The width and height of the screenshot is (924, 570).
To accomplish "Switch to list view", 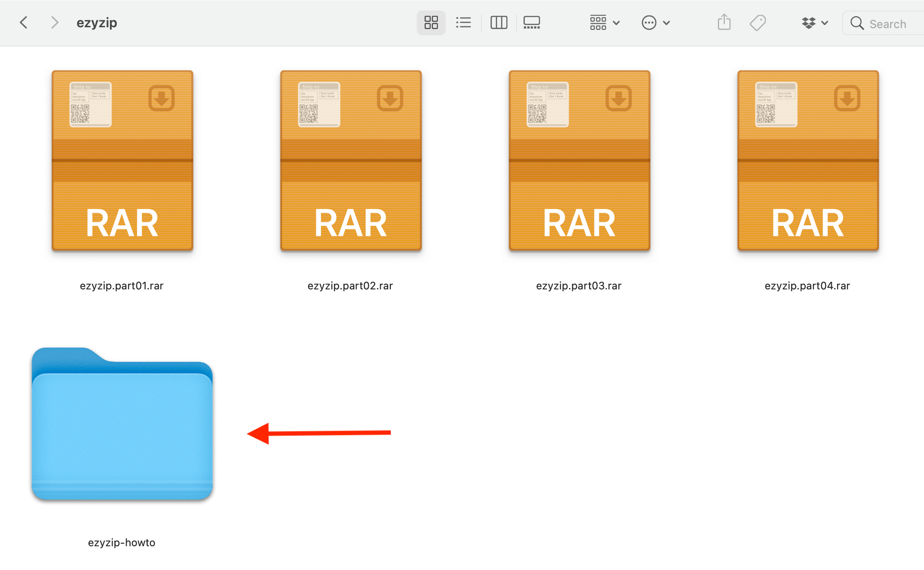I will pos(464,22).
